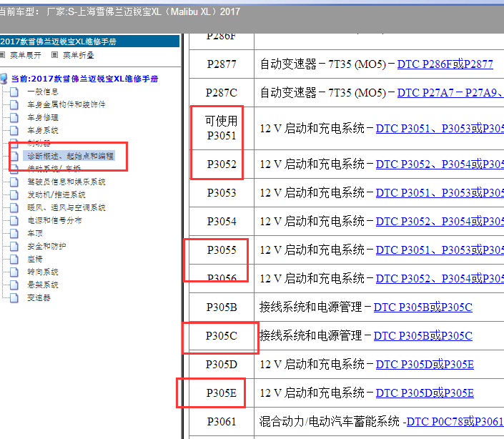504x439 pixels.
Task: Click the P3053 code cell
Action: [x=222, y=193]
